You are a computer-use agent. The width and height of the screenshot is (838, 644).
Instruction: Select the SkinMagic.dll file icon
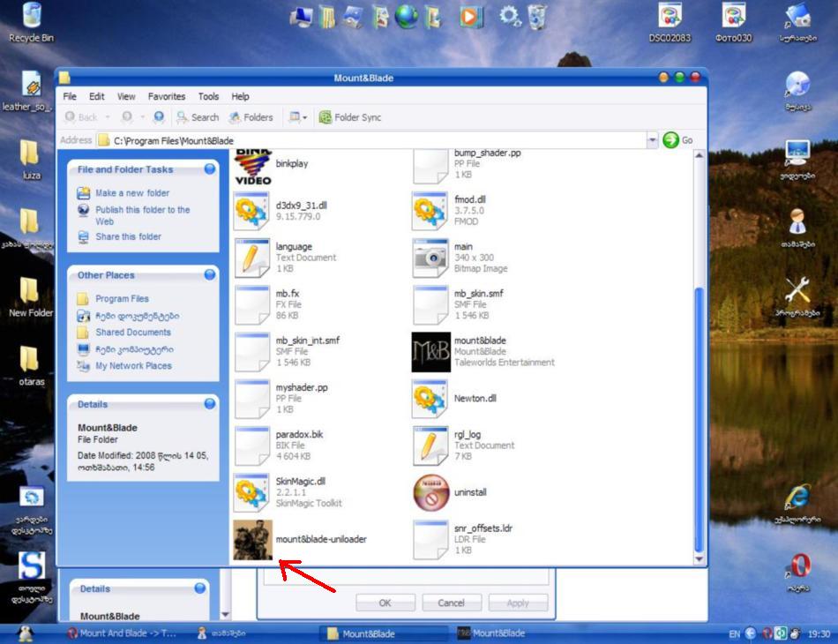[252, 492]
